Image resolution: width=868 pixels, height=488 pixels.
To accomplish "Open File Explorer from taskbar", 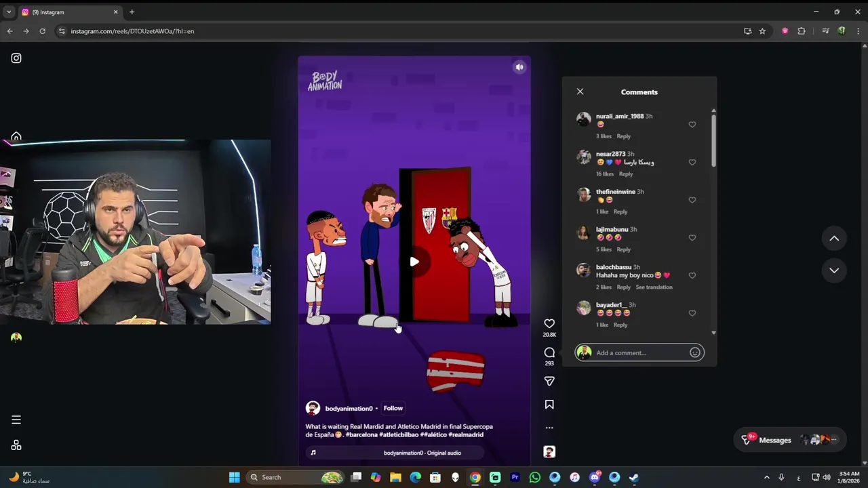I will [396, 477].
